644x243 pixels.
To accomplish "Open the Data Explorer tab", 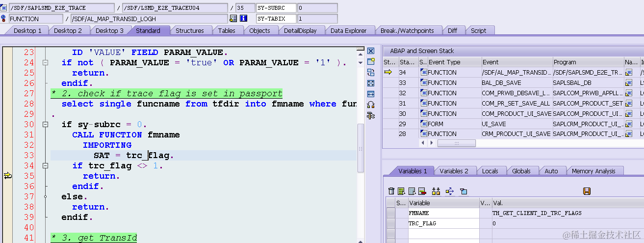I will click(348, 30).
